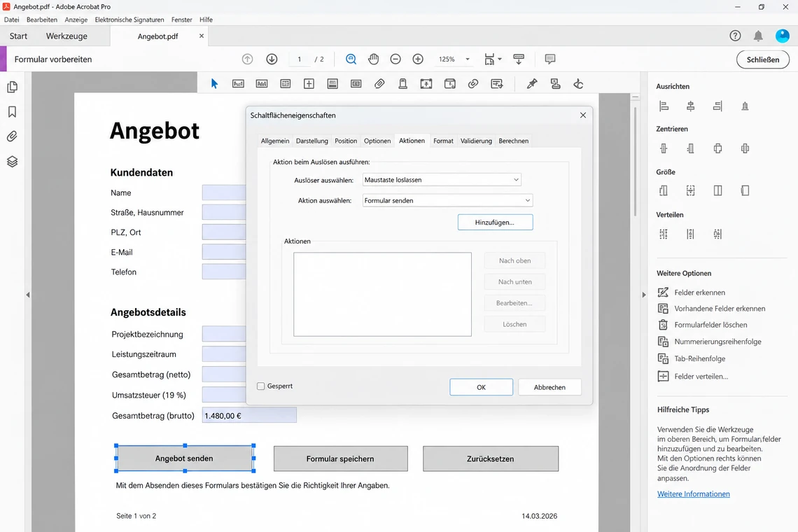This screenshot has width=798, height=532.
Task: Open the Darstellung dialog tab
Action: 312,141
